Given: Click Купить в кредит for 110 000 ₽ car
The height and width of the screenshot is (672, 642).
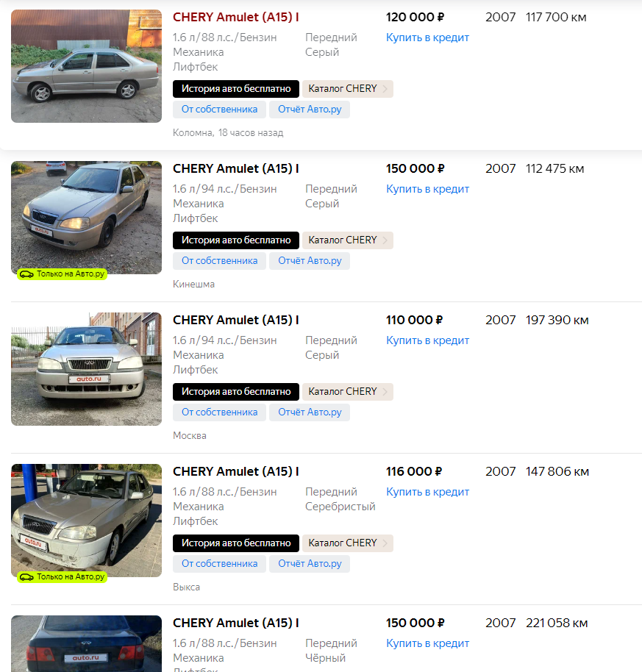Looking at the screenshot, I should [x=427, y=340].
